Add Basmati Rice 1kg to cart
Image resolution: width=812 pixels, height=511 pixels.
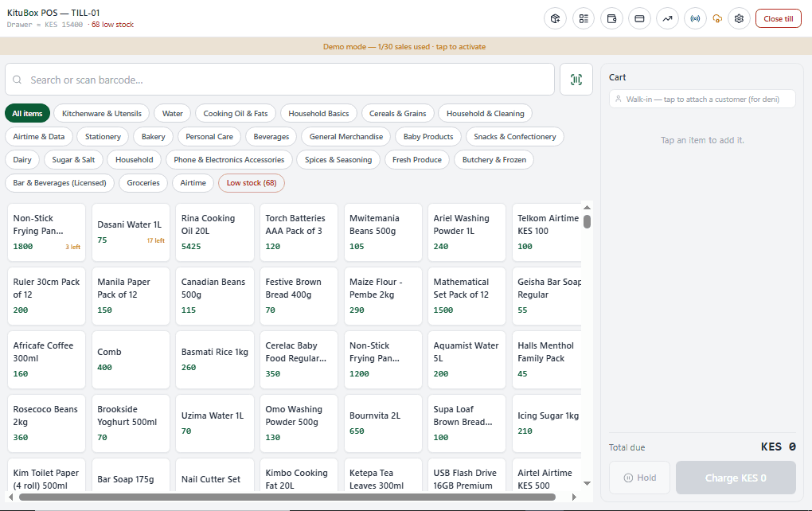[215, 360]
